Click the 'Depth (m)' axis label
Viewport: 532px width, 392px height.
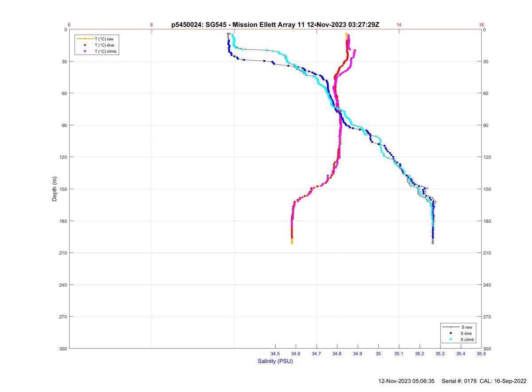click(x=55, y=189)
